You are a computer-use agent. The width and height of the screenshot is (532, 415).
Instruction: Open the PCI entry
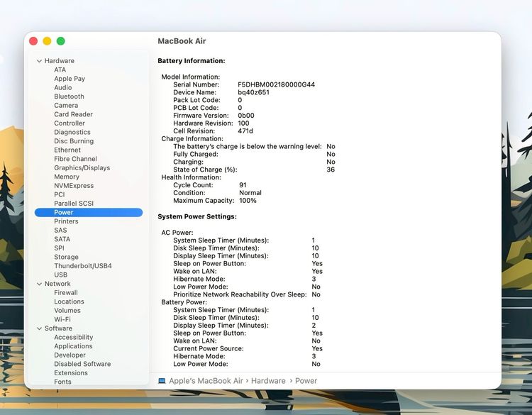click(x=60, y=195)
